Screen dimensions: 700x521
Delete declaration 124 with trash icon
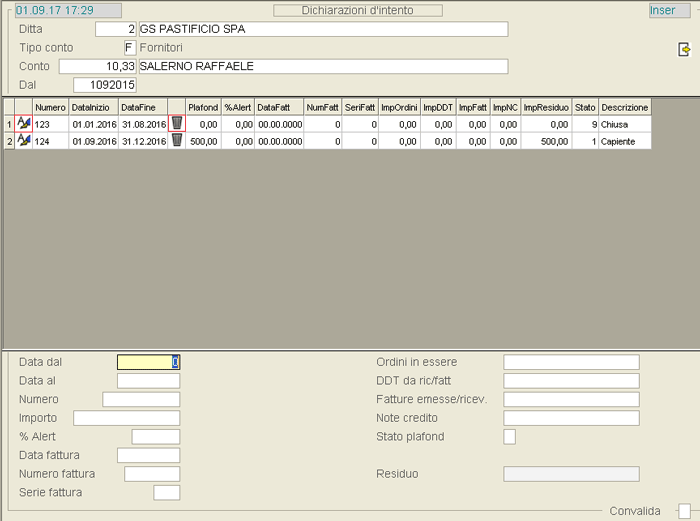pos(177,141)
